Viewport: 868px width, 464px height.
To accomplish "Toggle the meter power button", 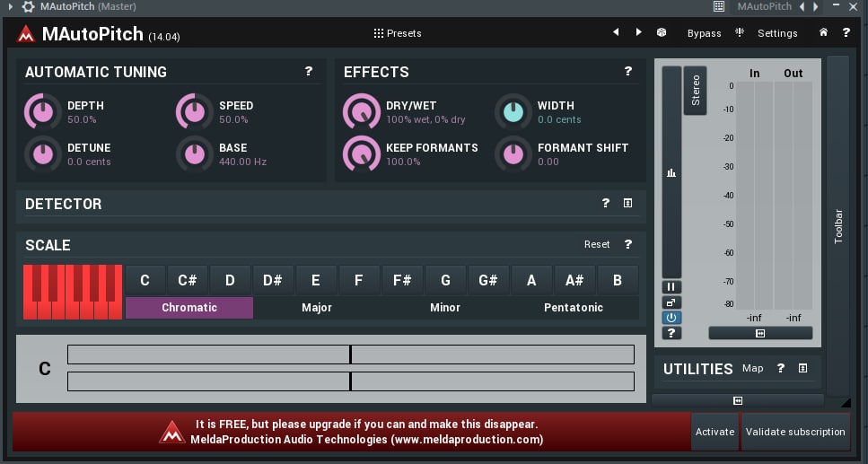I will click(x=671, y=318).
